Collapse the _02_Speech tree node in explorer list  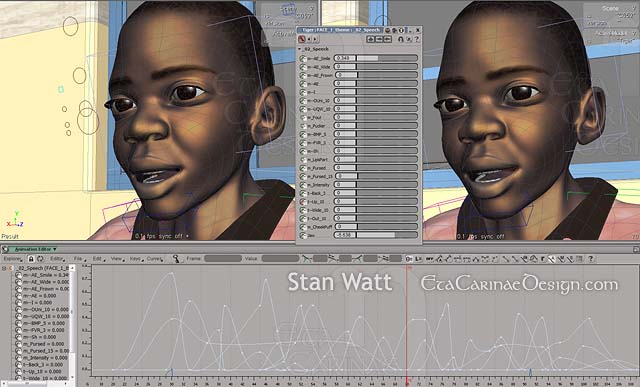click(x=4, y=268)
